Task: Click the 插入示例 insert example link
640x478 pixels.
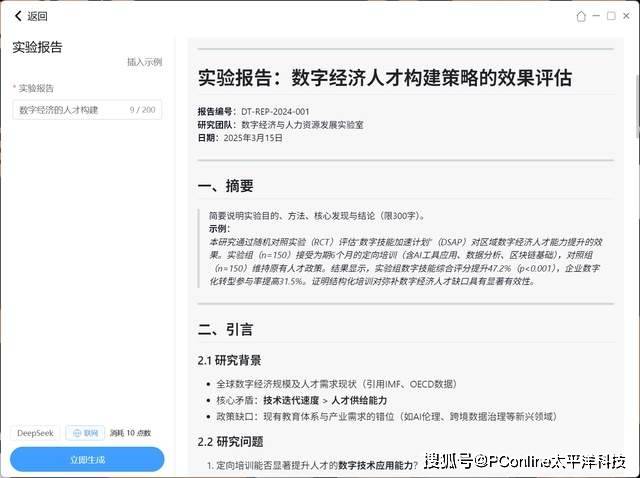Action: 144,62
